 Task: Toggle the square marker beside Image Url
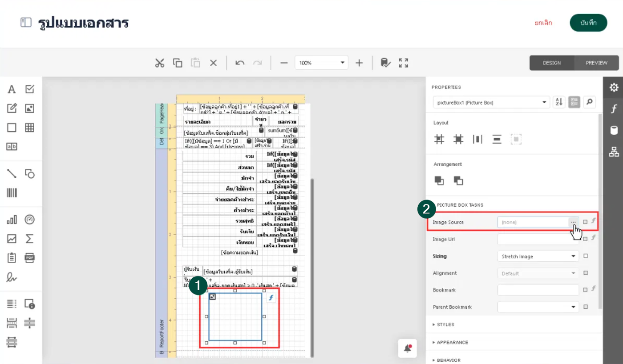pyautogui.click(x=586, y=239)
